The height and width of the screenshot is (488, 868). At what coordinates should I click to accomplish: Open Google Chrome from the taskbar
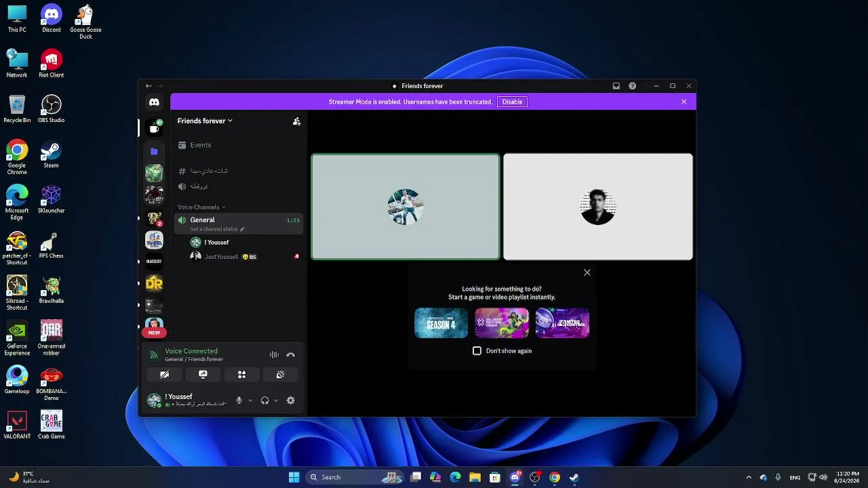pos(554,477)
